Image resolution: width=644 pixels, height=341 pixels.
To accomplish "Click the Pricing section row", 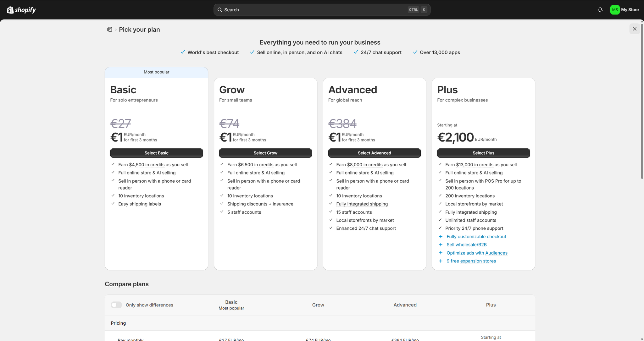I will pos(320,323).
